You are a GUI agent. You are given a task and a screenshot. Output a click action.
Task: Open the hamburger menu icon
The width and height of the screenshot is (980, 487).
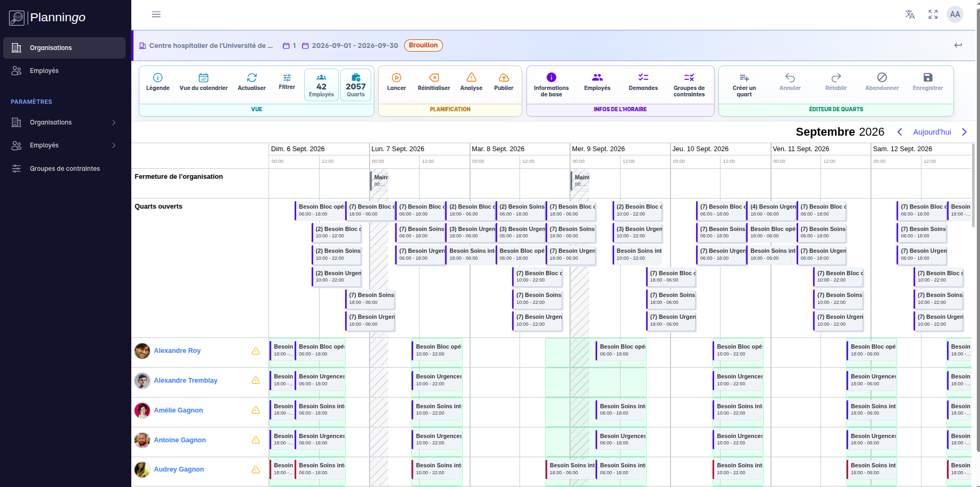click(x=156, y=14)
